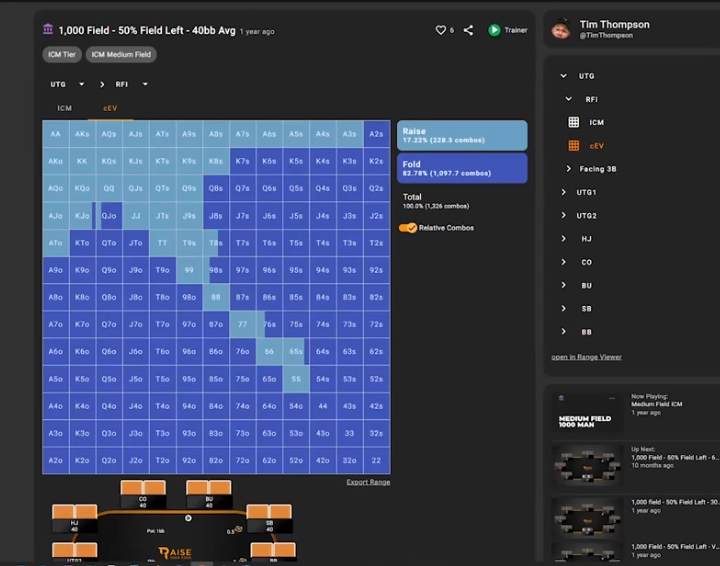The height and width of the screenshot is (566, 720).
Task: Click the Raise action box
Action: click(x=462, y=135)
